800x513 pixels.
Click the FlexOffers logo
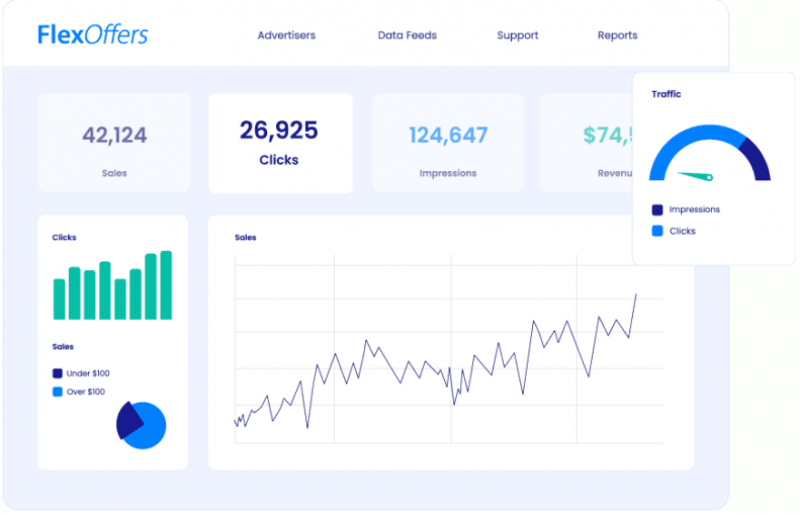[92, 35]
